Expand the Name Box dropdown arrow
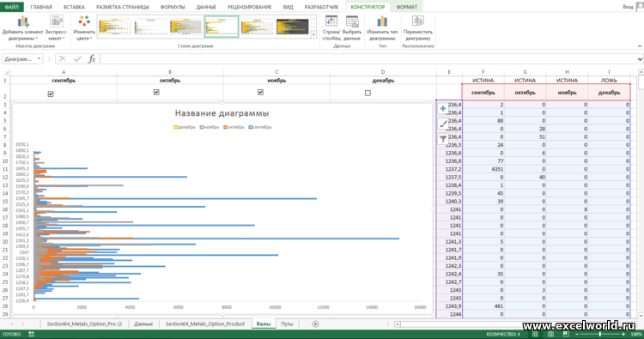Image resolution: width=644 pixels, height=339 pixels. tap(39, 59)
